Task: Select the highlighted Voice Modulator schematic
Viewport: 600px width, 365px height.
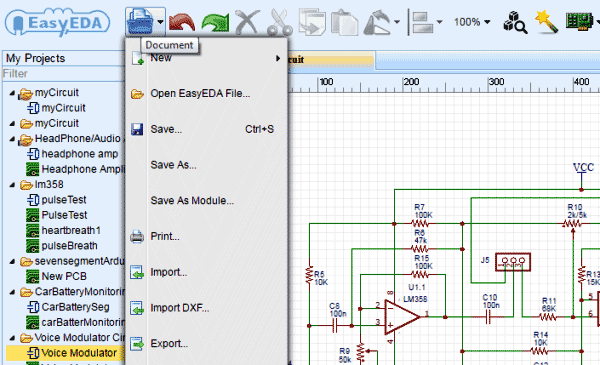Action: 65,353
